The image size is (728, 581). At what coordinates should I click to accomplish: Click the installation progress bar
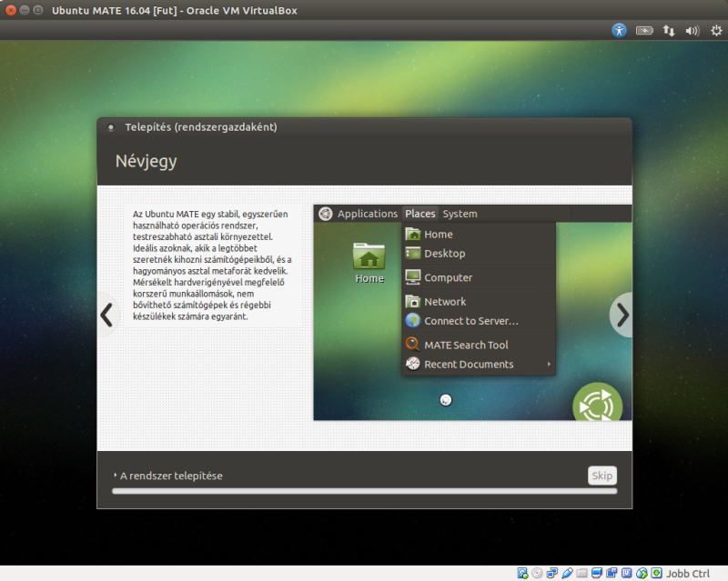365,491
